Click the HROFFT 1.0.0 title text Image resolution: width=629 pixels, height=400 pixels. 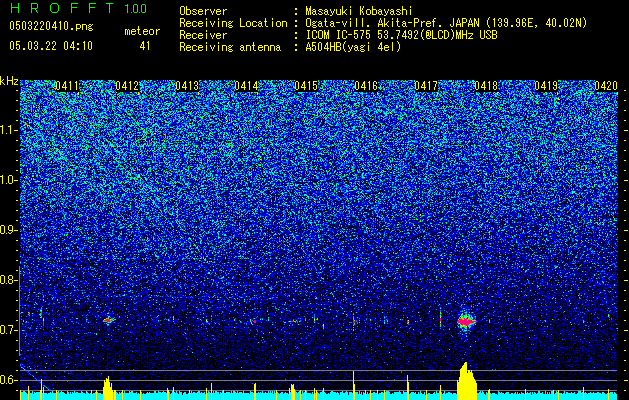78,8
